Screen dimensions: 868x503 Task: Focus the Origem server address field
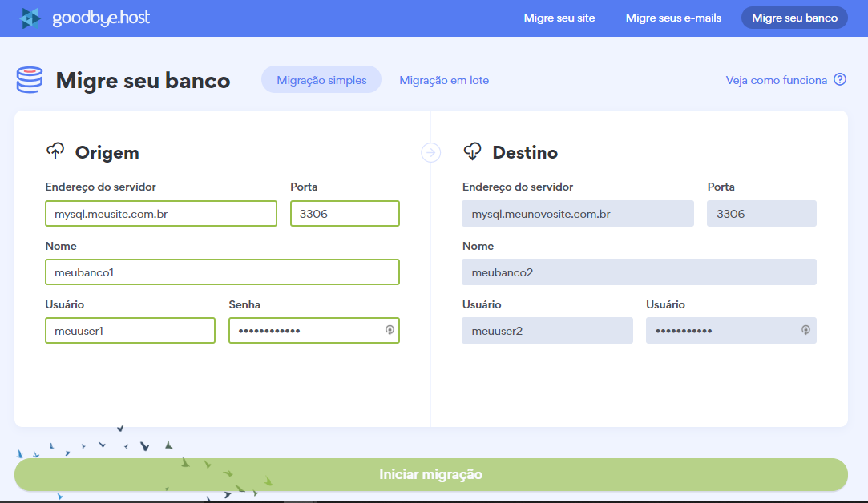pos(161,214)
